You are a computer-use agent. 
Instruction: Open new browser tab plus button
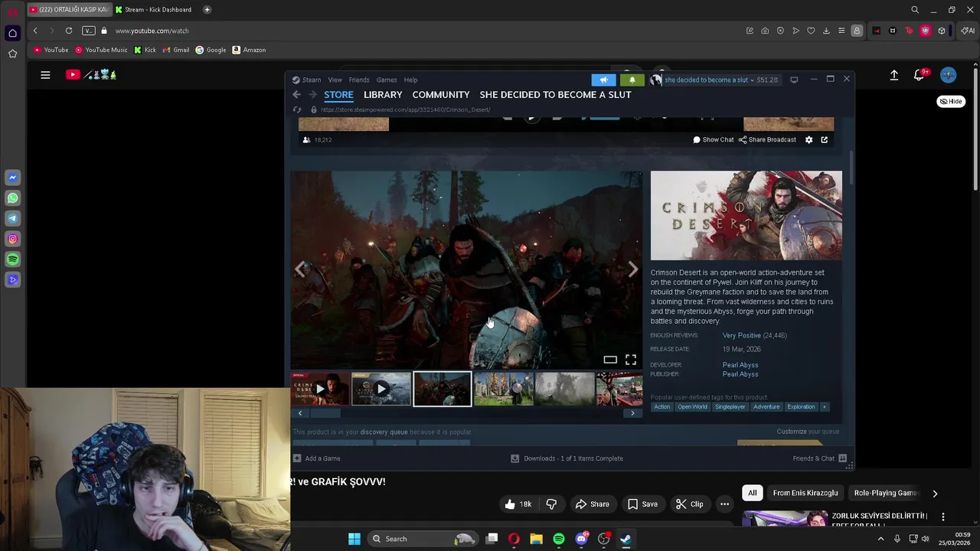[x=207, y=10]
